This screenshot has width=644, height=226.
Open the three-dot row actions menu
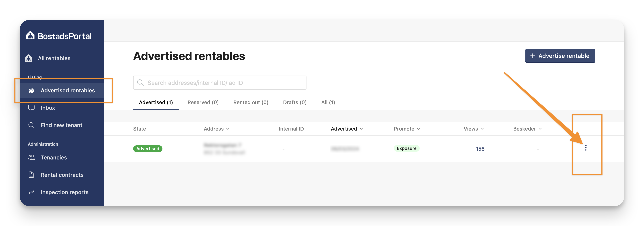[x=586, y=148]
